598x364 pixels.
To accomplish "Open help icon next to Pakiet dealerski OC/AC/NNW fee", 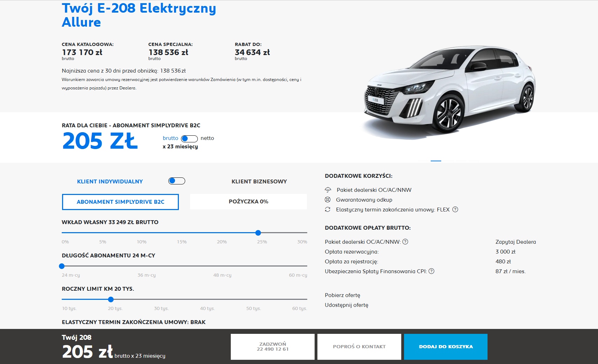I will click(x=405, y=242).
